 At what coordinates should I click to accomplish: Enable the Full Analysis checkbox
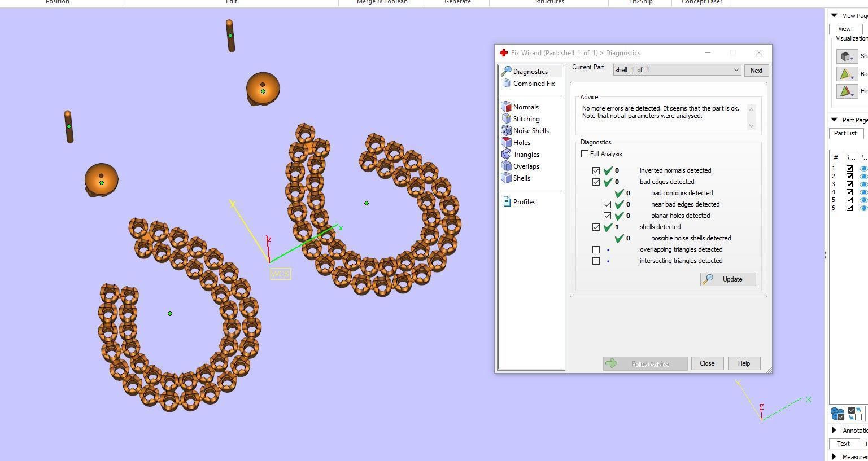585,154
